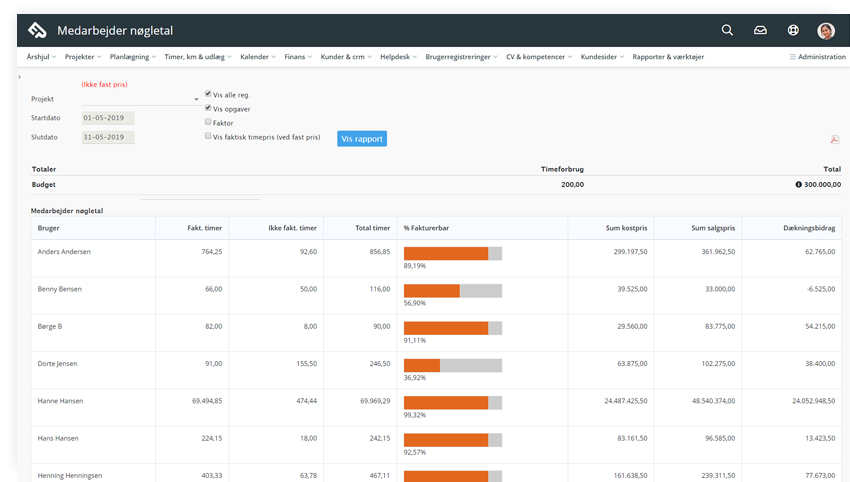Click Anders Andersen's faktureringsgrad progress bar
Screen dimensions: 850x482
(451, 254)
